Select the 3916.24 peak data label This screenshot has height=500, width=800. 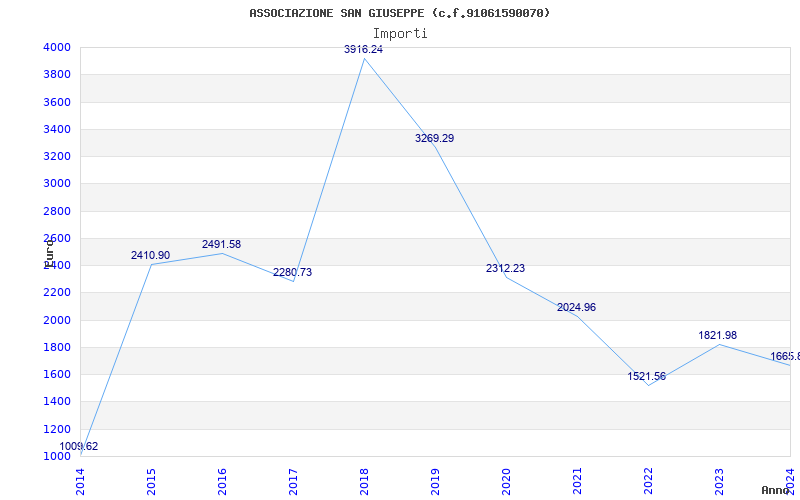(x=363, y=49)
